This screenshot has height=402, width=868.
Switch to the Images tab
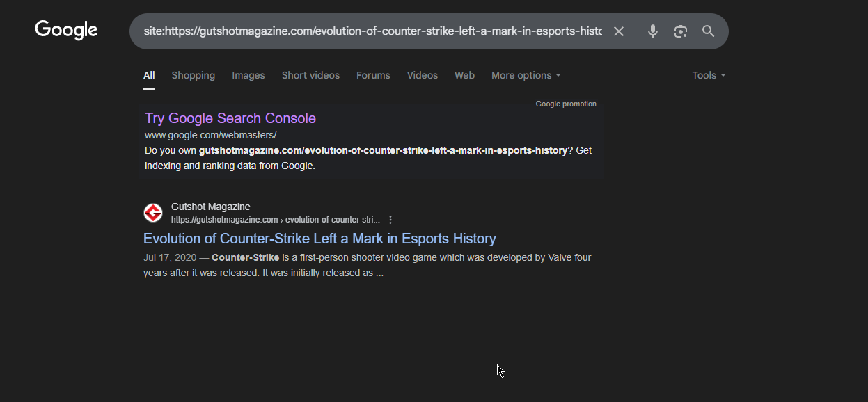(x=248, y=75)
